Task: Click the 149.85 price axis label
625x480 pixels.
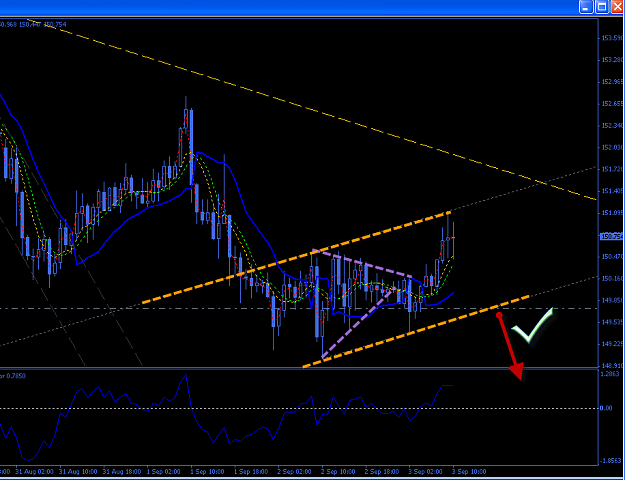Action: (x=613, y=300)
